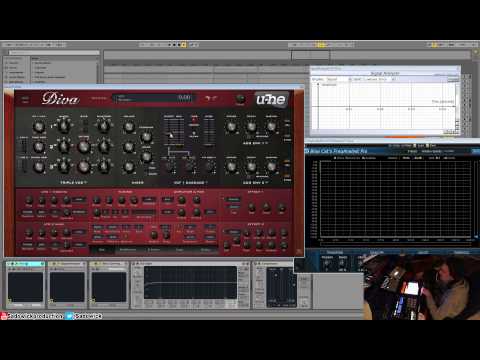Open the ADS ENV 2 envelope module selector
This screenshot has height=360, width=480.
255,183
